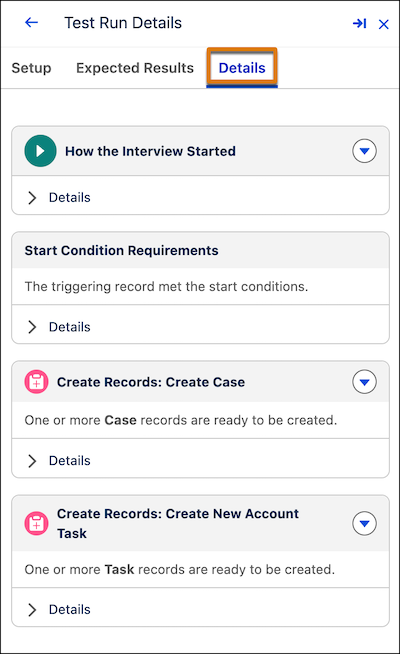400x654 pixels.
Task: Switch to the Setup tab
Action: click(x=31, y=68)
